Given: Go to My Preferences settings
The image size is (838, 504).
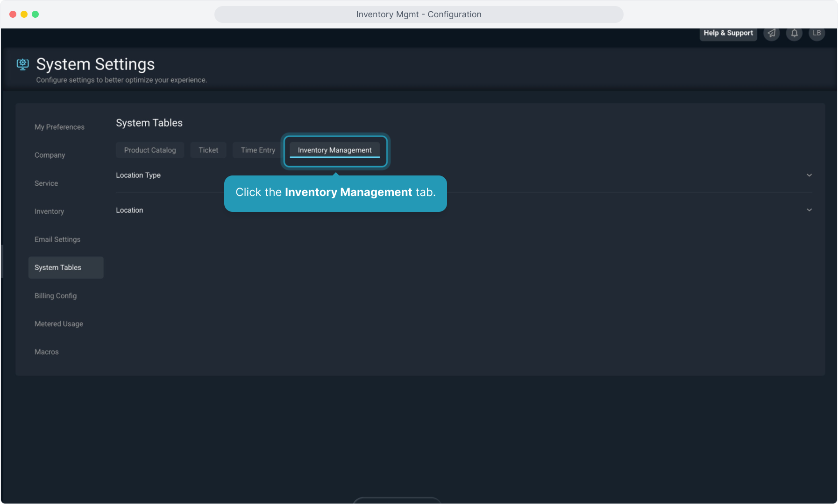Looking at the screenshot, I should pos(59,127).
